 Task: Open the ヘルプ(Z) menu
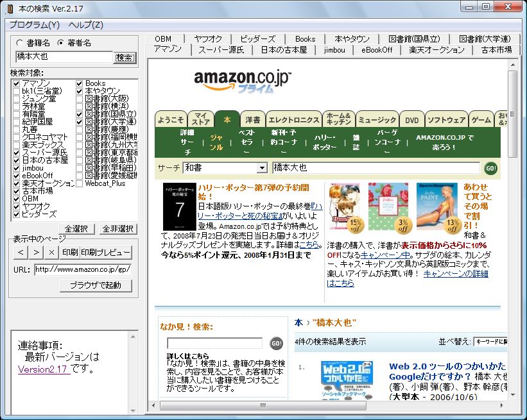click(x=86, y=25)
